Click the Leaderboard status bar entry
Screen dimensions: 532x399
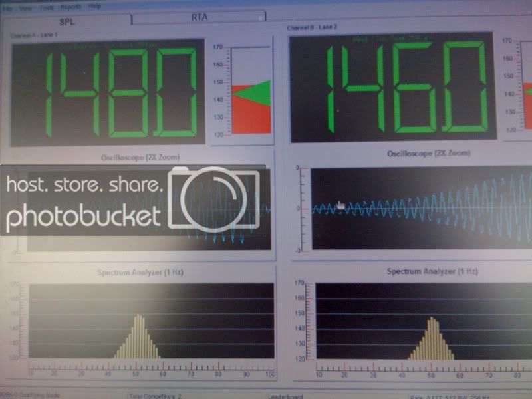(x=285, y=396)
